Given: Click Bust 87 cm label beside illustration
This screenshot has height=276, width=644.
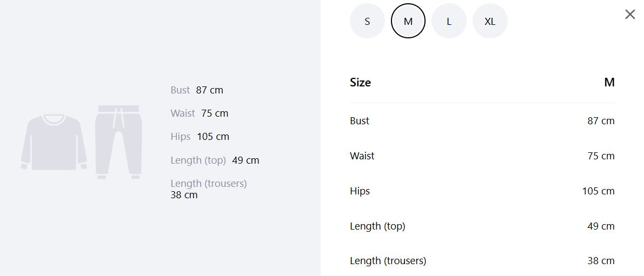Looking at the screenshot, I should [197, 90].
